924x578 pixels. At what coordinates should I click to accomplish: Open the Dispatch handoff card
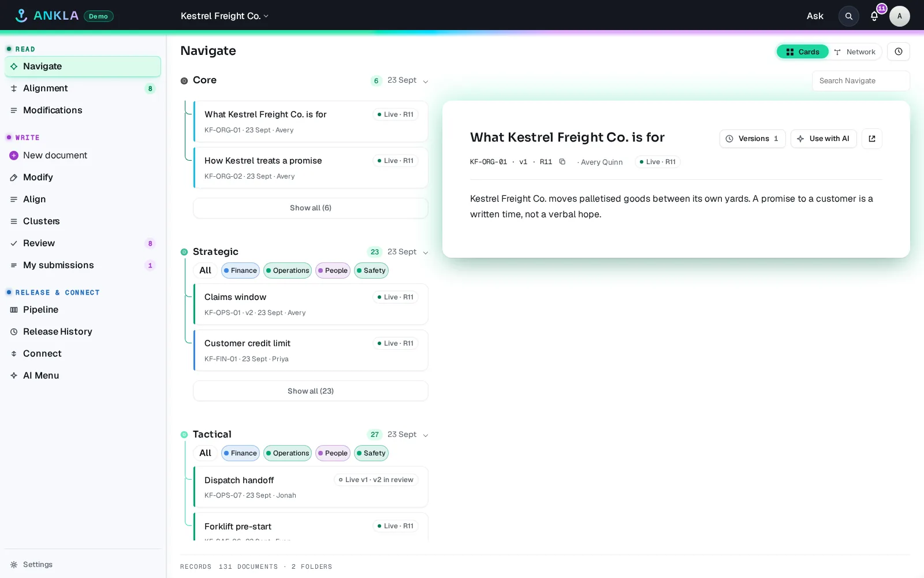311,487
